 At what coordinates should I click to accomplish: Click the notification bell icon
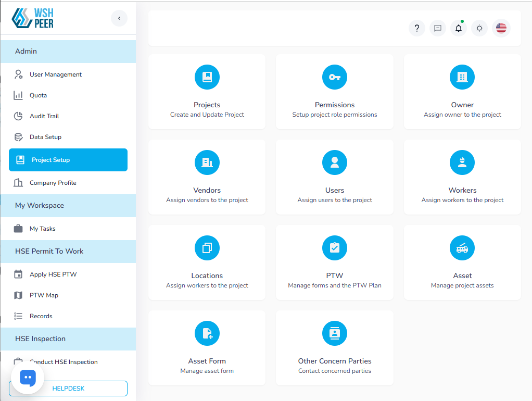coord(459,28)
